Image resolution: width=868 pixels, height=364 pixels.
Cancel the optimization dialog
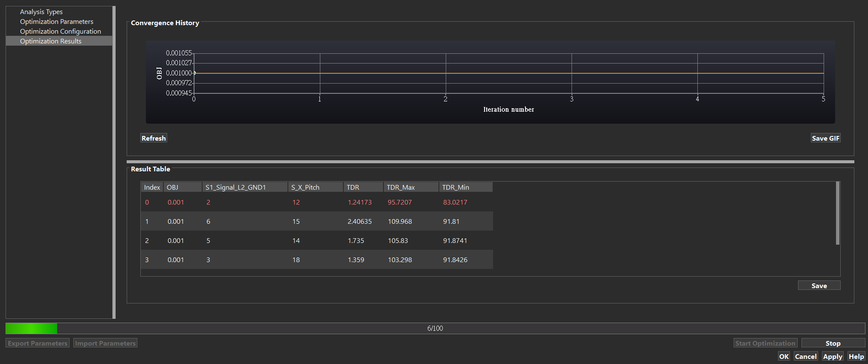click(x=806, y=356)
